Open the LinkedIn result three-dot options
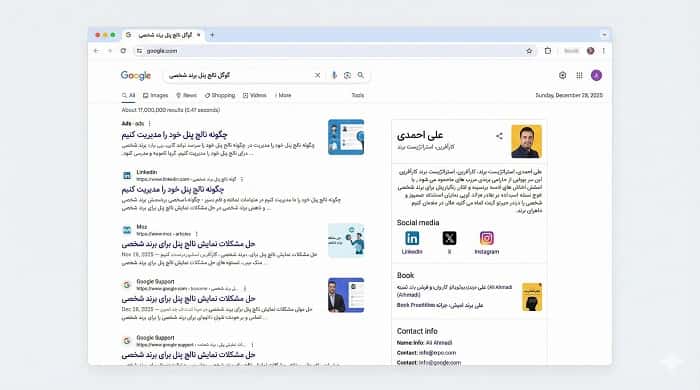The image size is (700, 390). point(242,179)
